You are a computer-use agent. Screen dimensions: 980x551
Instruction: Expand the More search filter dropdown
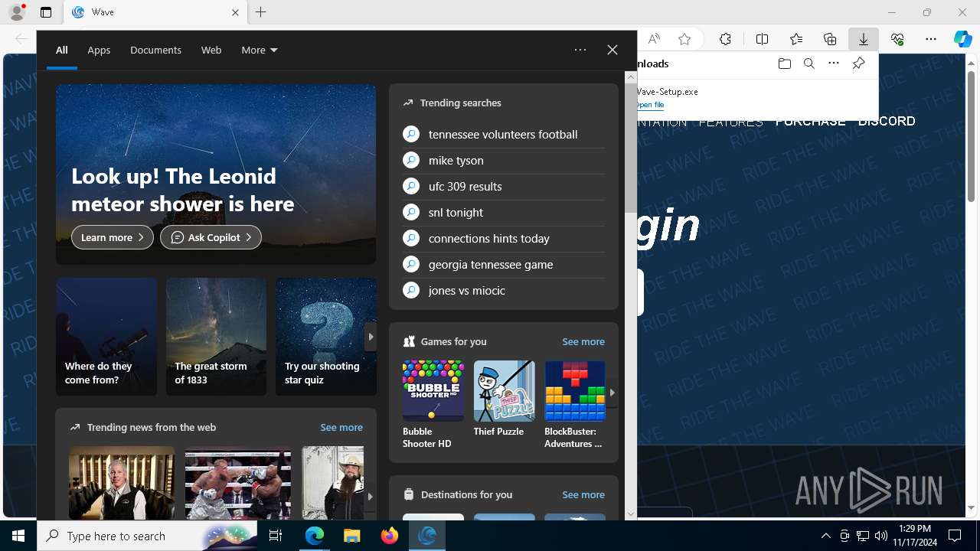[260, 50]
